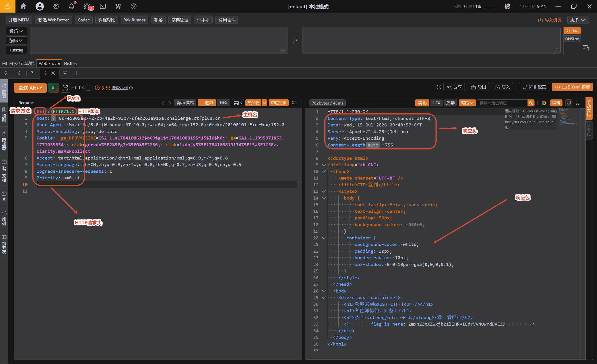
Task: Click the 生成 Yaml 模板 button
Action: click(572, 87)
